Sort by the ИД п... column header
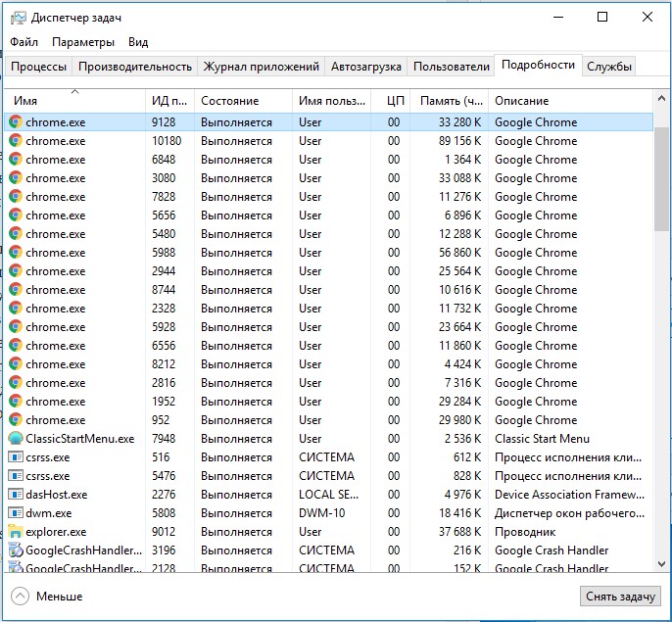 (x=169, y=101)
